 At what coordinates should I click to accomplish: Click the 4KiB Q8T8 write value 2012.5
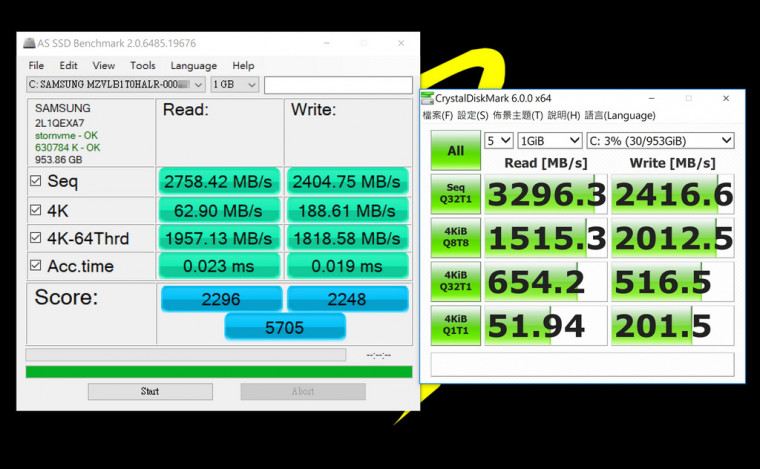(673, 237)
